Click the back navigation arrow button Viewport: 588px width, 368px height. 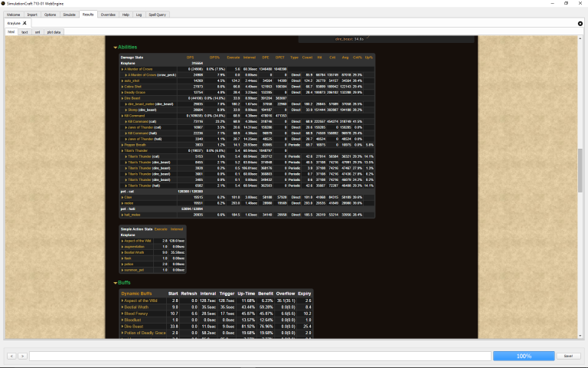pos(12,356)
